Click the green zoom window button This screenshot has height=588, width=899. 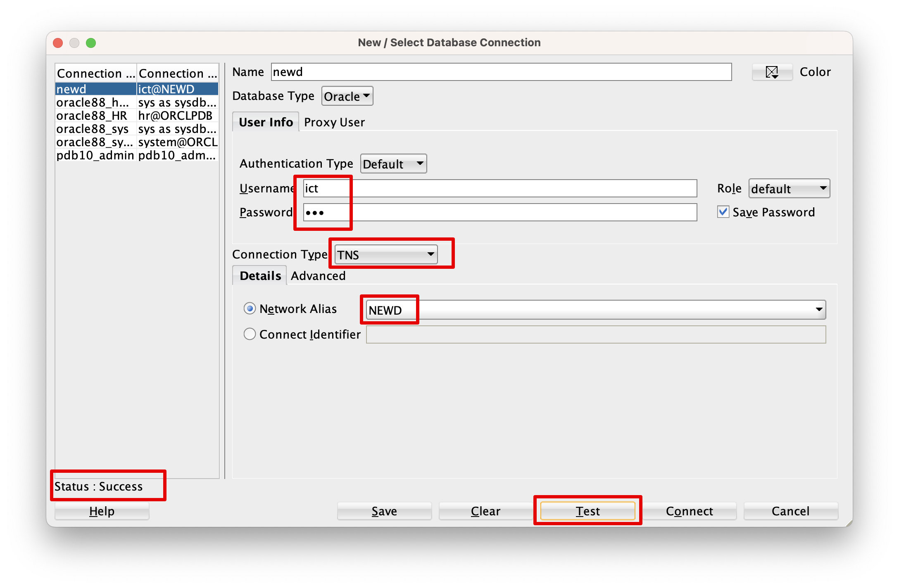[91, 43]
